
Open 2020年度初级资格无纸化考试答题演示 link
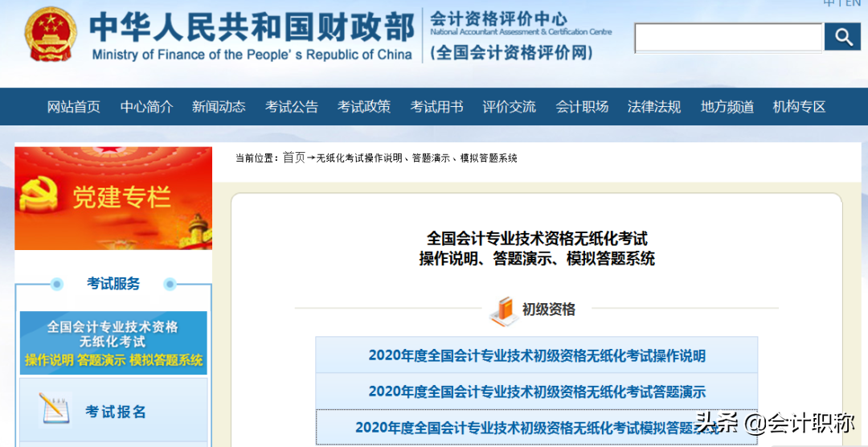[x=537, y=392]
